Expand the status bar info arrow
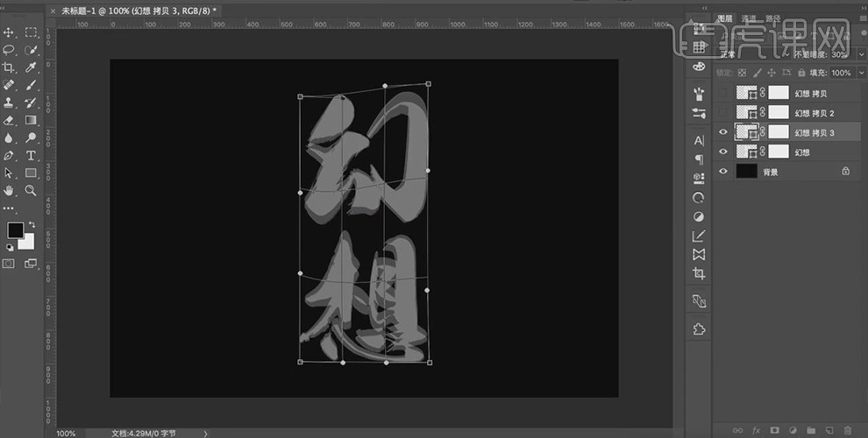 205,434
